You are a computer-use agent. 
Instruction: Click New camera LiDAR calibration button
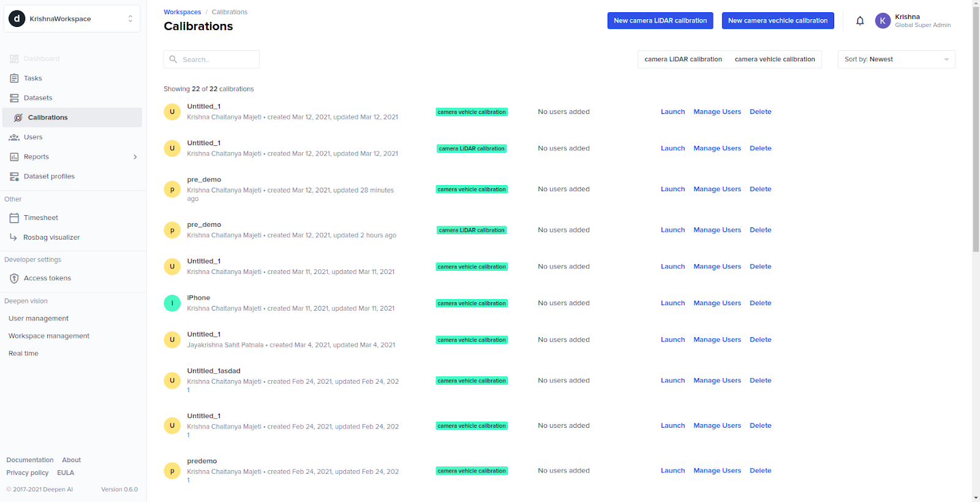point(660,21)
